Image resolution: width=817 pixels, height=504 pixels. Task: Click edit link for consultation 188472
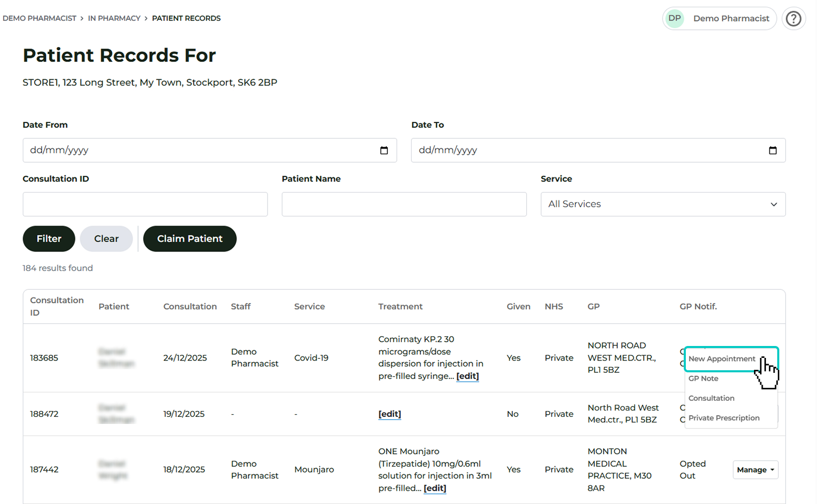tap(389, 414)
